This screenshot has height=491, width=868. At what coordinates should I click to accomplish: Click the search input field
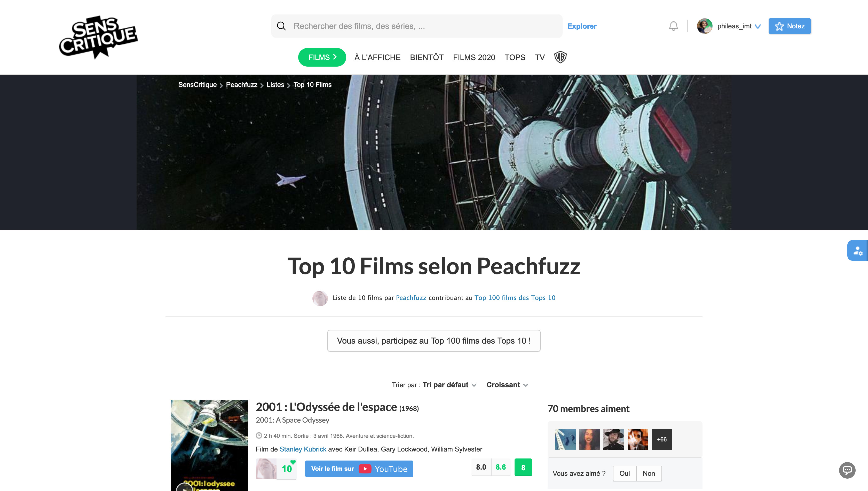point(422,26)
